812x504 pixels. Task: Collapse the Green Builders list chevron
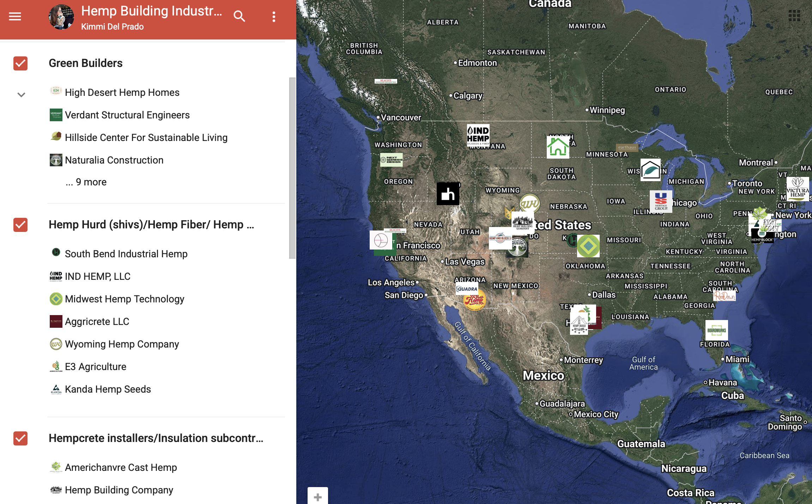coord(21,94)
